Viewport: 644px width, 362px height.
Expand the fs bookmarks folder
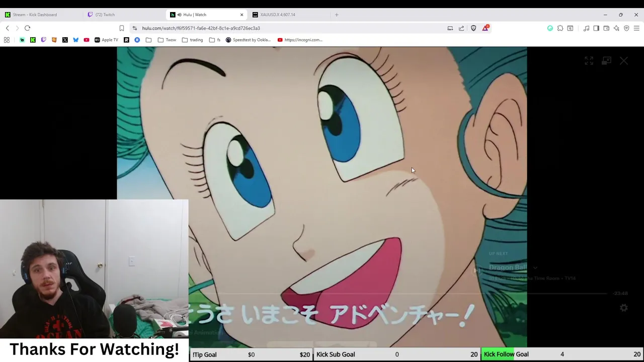tap(215, 40)
